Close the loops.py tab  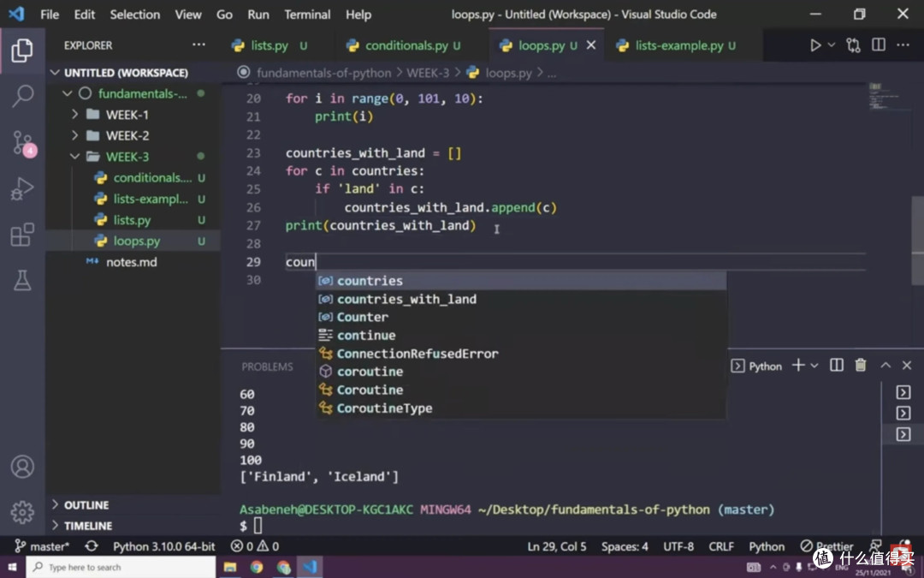click(591, 45)
